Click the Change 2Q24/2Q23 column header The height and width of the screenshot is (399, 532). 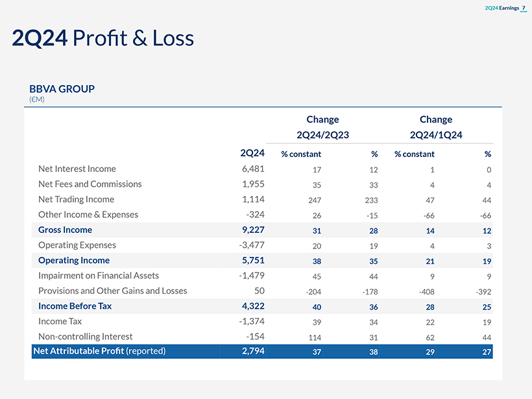322,127
